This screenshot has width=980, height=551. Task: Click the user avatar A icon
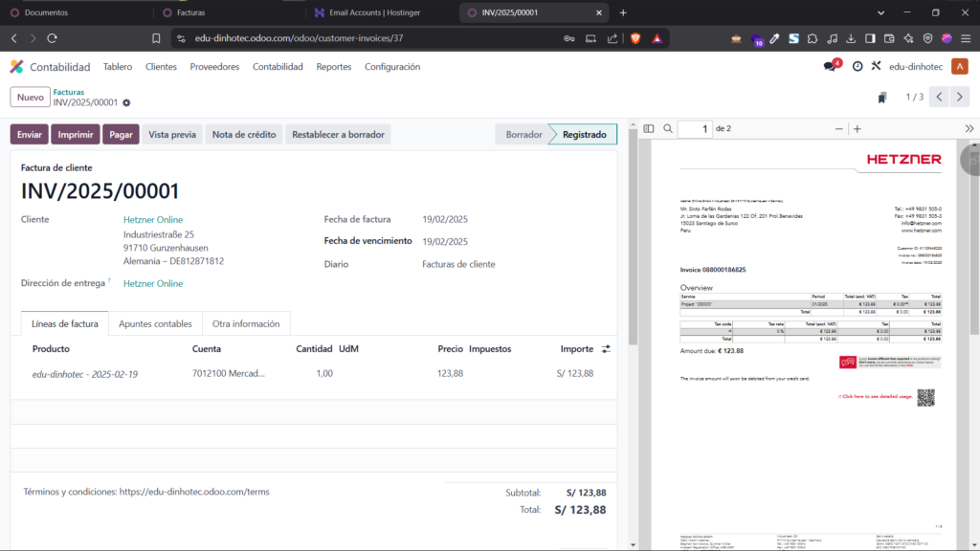click(960, 66)
